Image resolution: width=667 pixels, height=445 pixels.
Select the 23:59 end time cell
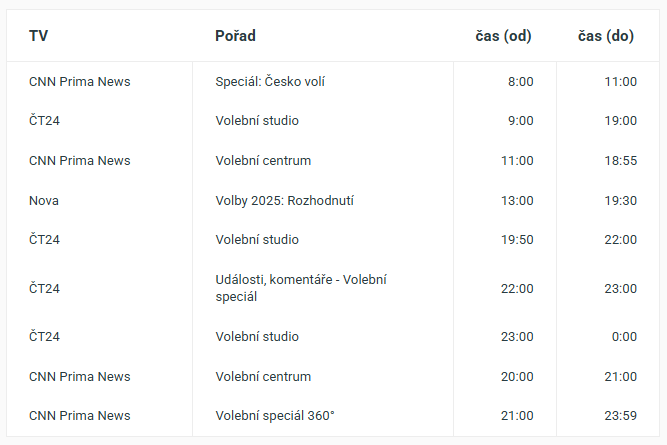point(620,415)
